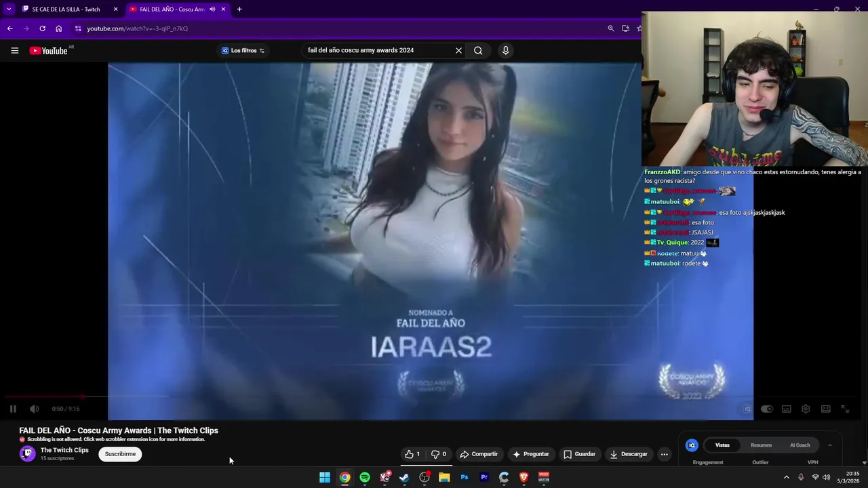Screen dimensions: 868x488
Task: Open The Twitch Clips channel name link
Action: (64, 450)
